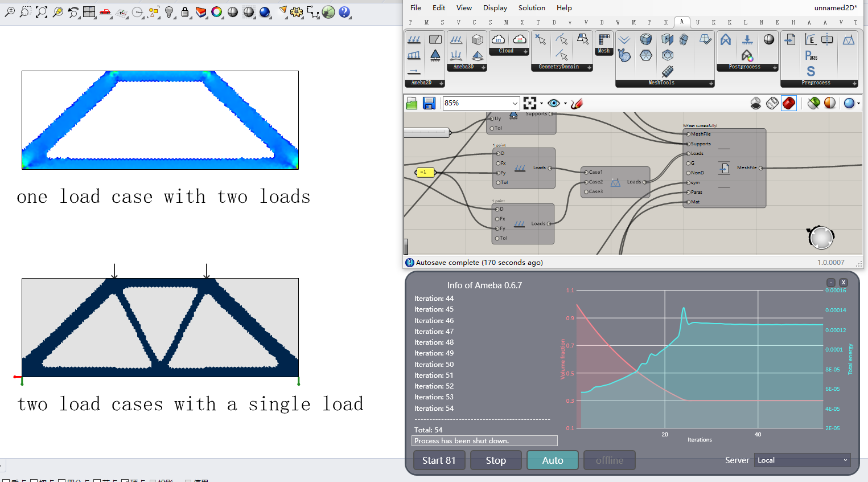868x482 pixels.
Task: Expand the Ameba2D panel plus button
Action: coord(441,83)
